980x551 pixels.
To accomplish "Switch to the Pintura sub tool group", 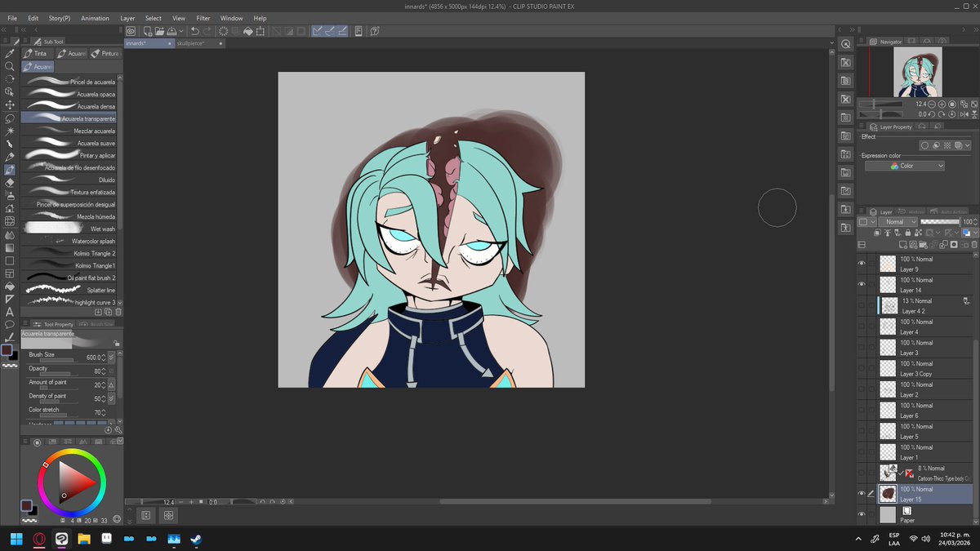I will click(x=105, y=53).
